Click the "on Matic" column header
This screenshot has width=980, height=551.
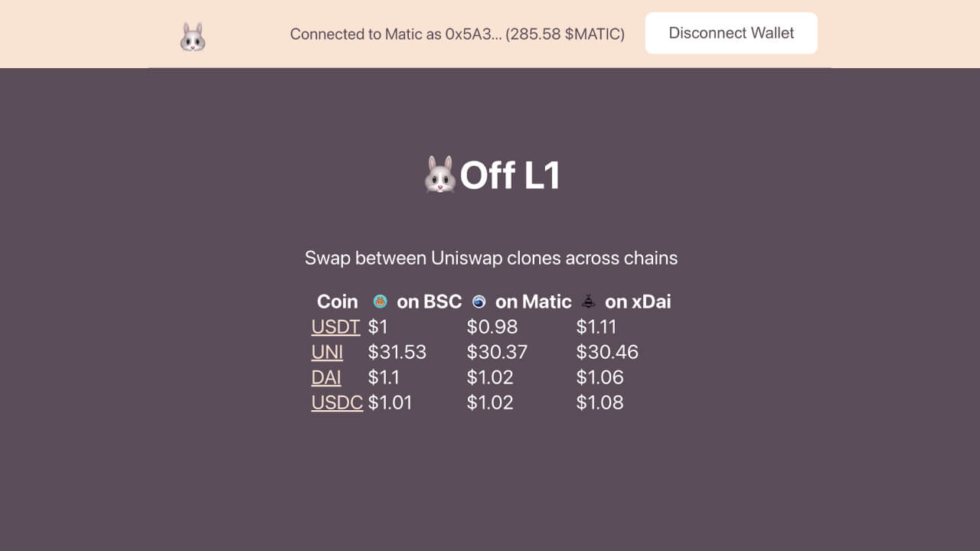(533, 302)
